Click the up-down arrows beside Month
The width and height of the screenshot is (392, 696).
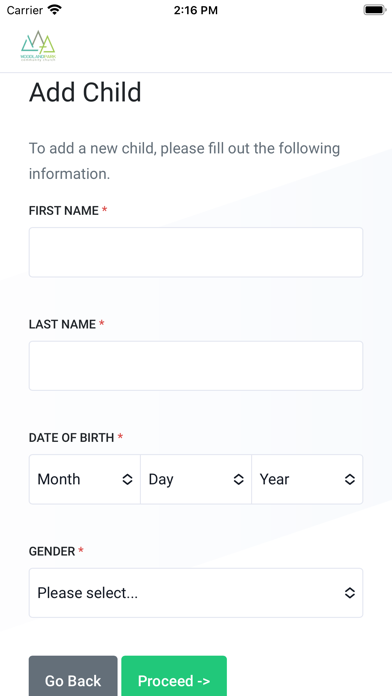coord(127,479)
